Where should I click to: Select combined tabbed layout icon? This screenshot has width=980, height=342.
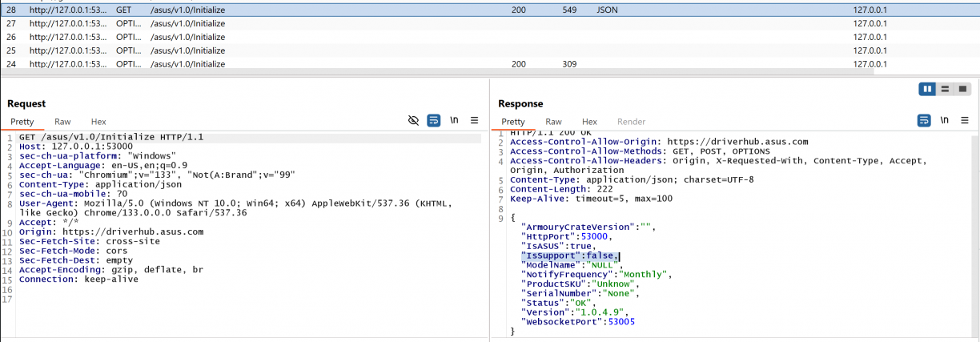[962, 89]
